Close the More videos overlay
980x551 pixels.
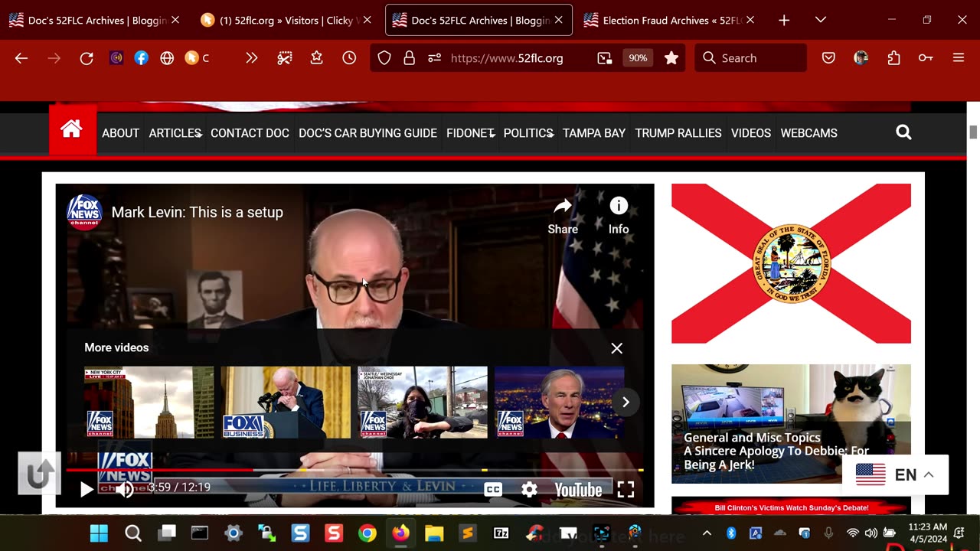[616, 348]
